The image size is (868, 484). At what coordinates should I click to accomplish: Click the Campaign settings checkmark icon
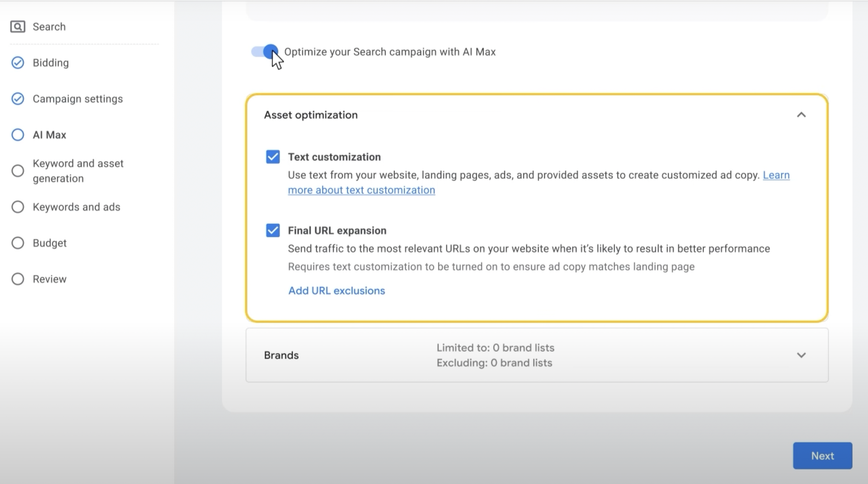pyautogui.click(x=18, y=99)
